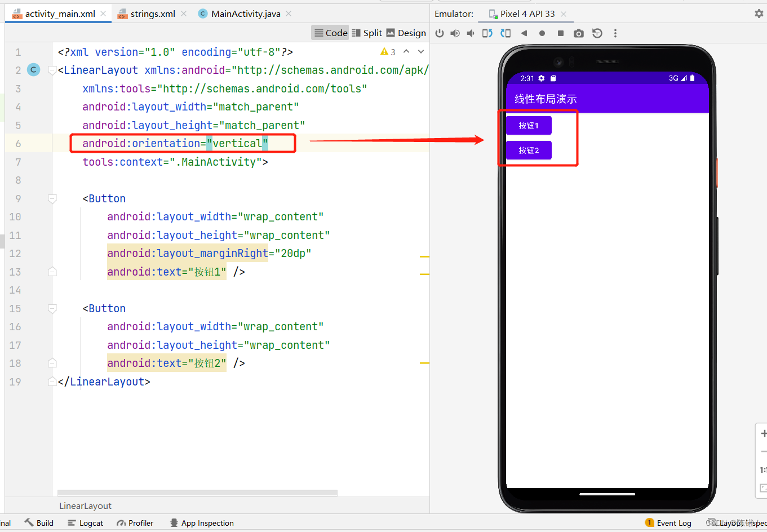Click the fold end marker on line 18

coord(52,363)
